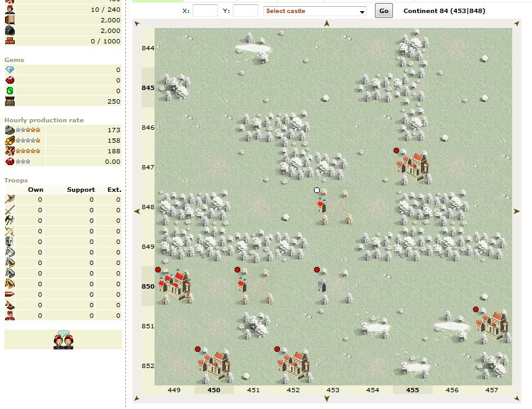Screen dimensions: 532x409
Task: Click the bold '845' row label on the map
Action: [148, 88]
